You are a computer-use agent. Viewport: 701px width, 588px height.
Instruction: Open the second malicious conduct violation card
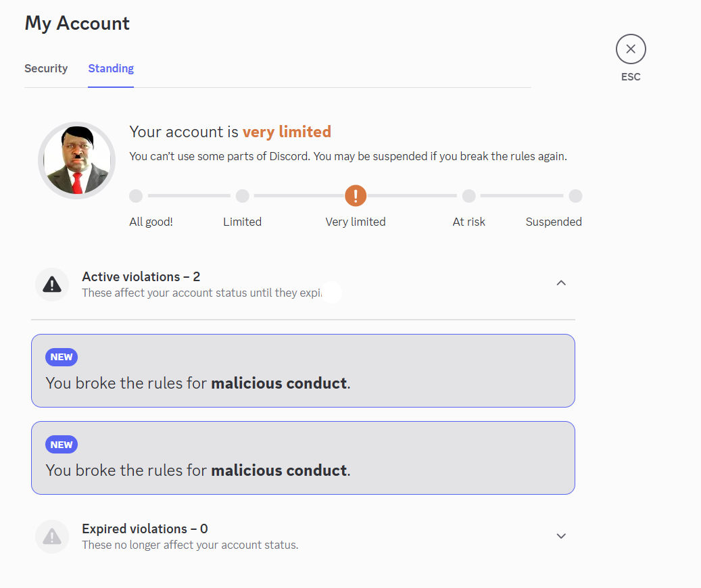click(303, 458)
